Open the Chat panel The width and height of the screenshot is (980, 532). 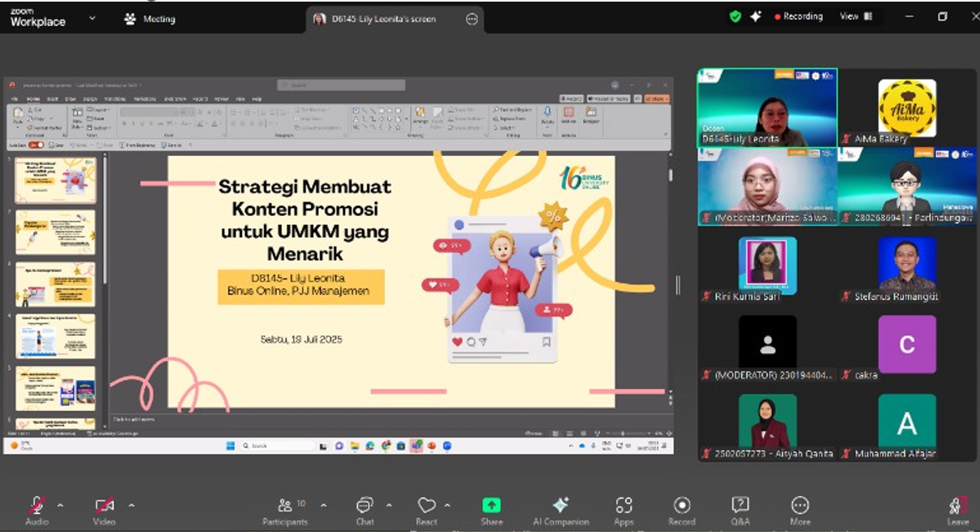point(364,505)
